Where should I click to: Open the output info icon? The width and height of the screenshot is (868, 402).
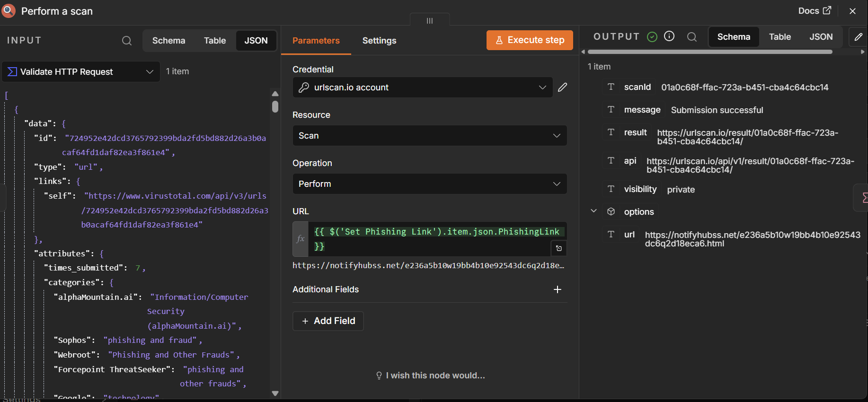(x=669, y=36)
